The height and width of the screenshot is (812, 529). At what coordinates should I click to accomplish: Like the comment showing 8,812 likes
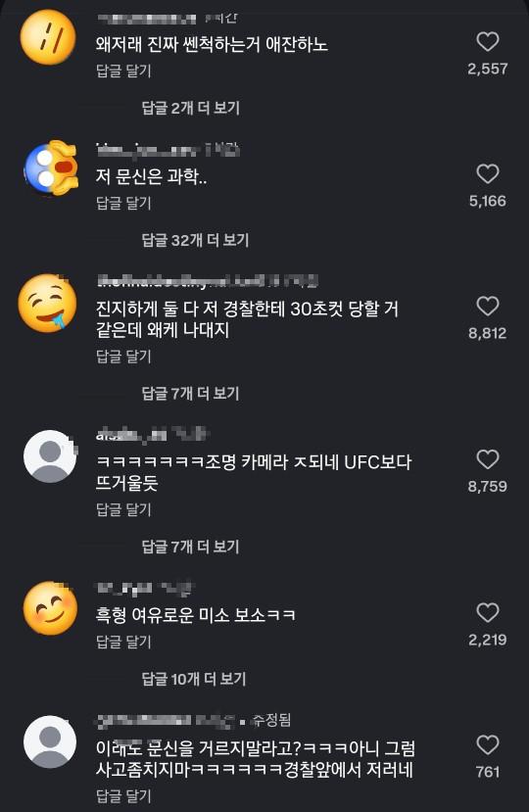point(487,306)
